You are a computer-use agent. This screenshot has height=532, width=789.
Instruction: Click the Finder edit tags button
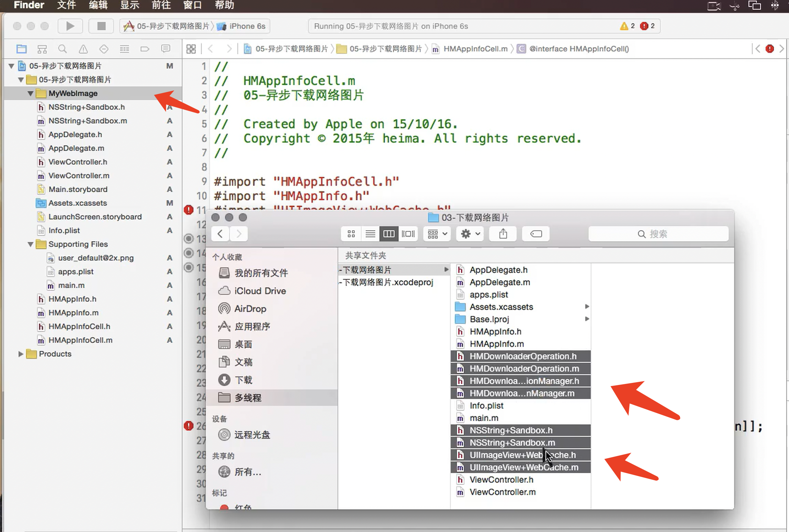pyautogui.click(x=536, y=234)
